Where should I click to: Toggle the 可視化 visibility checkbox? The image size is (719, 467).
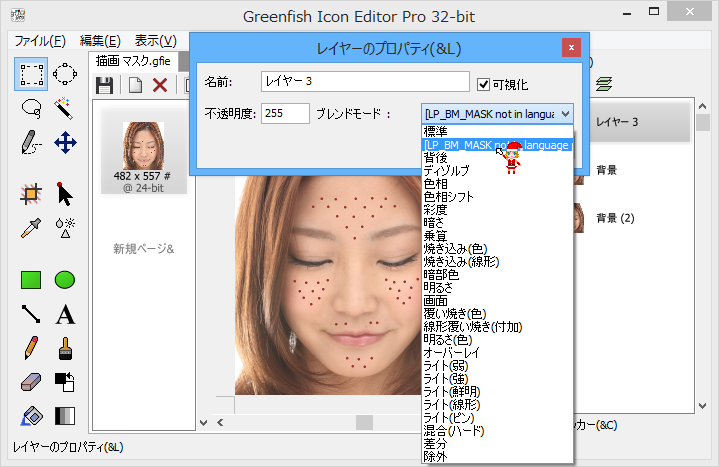(x=485, y=83)
